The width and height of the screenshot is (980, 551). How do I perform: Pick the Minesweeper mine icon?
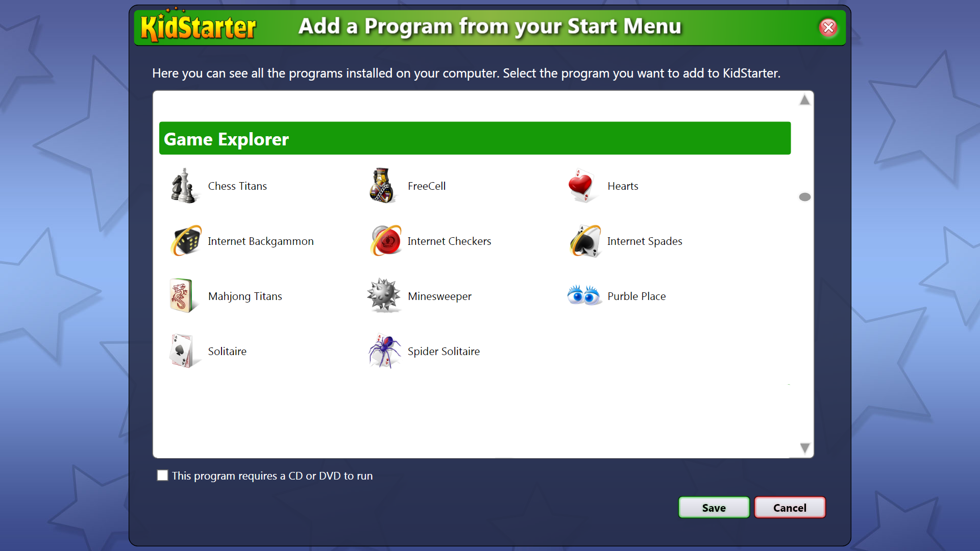[384, 296]
